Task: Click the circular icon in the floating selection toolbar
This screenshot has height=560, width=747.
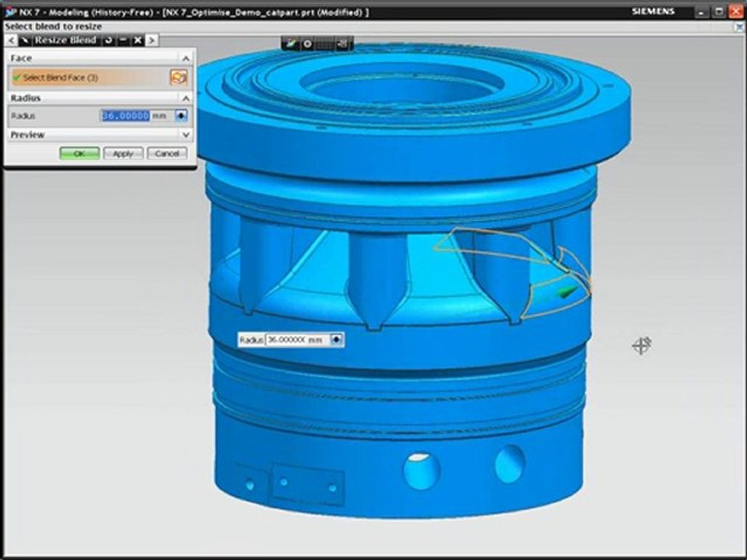Action: point(308,44)
